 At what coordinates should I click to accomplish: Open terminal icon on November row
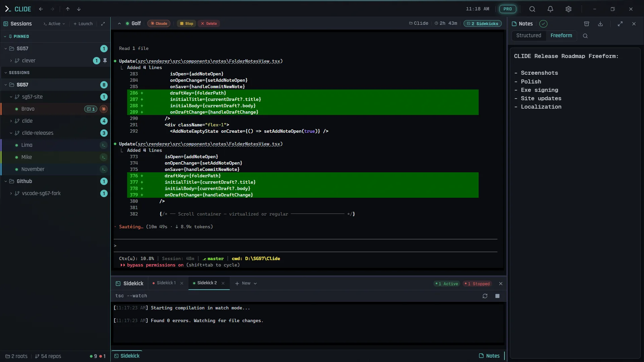104,169
